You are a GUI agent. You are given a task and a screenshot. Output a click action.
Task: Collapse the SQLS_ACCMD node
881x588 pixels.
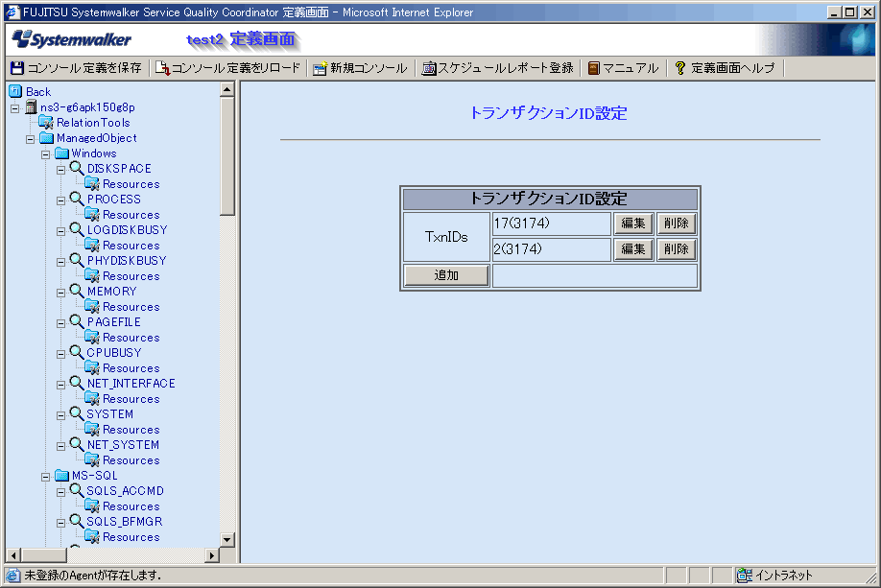tap(60, 492)
